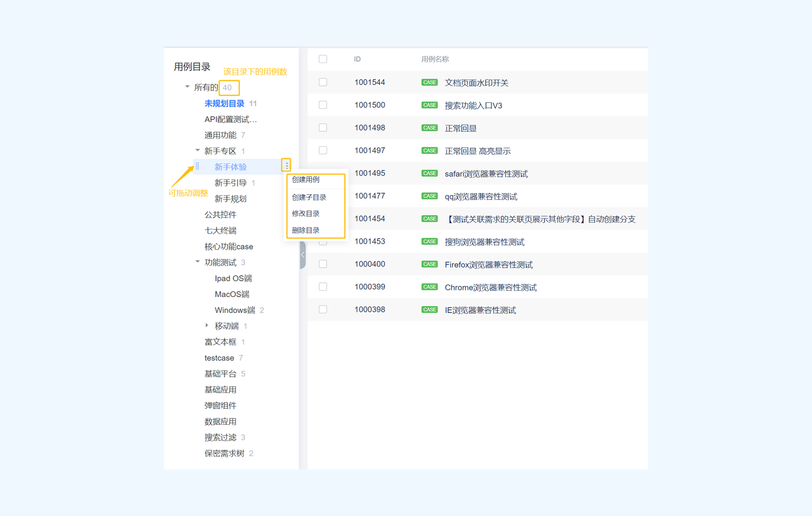Select the 富文本框 directory

click(220, 342)
